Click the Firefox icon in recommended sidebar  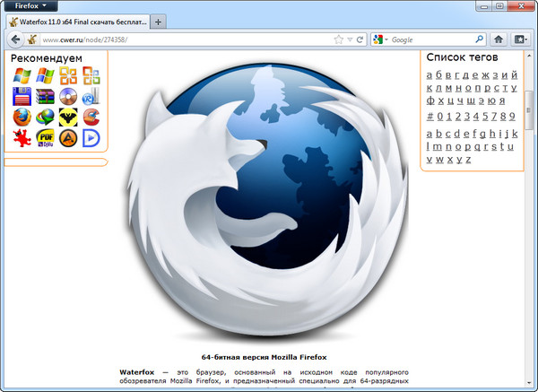[22, 117]
